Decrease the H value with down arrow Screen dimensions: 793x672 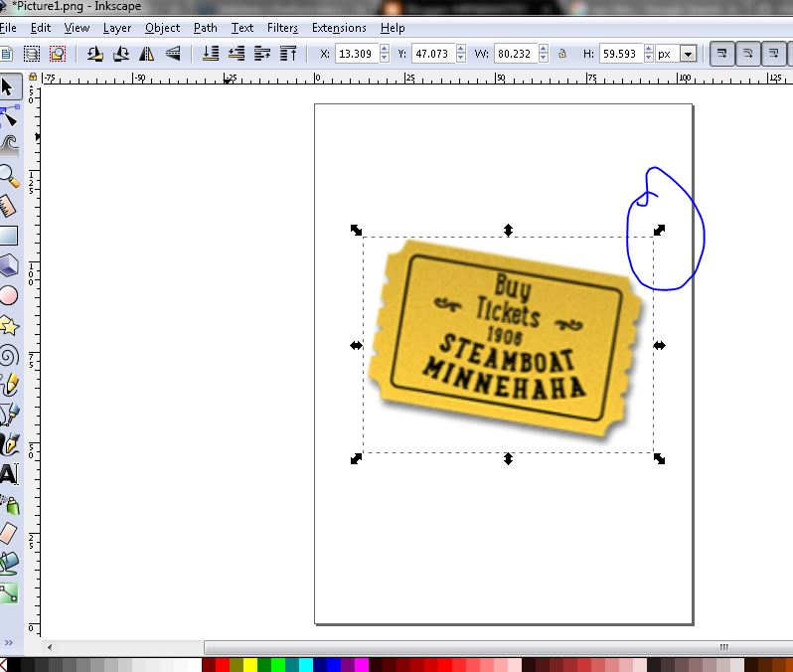click(648, 59)
